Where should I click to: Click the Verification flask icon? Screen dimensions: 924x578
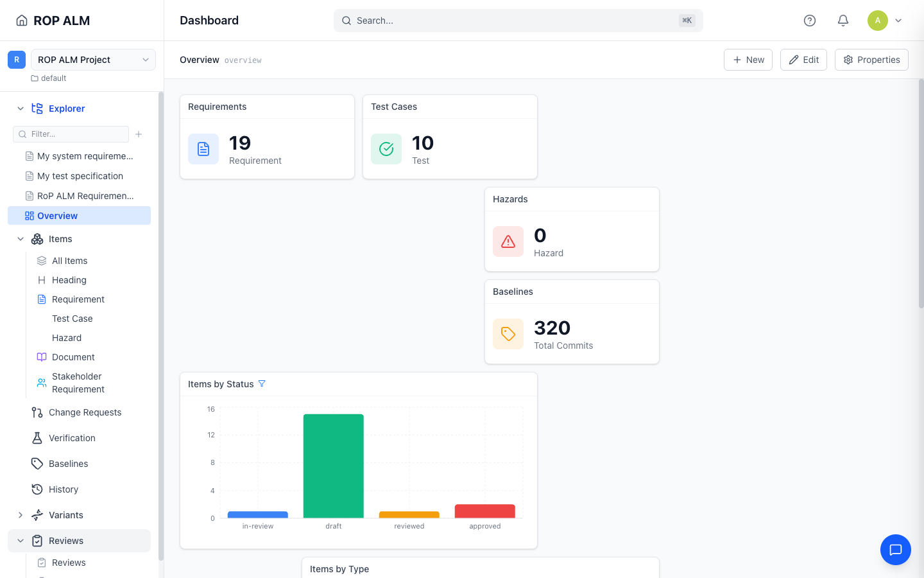(37, 438)
